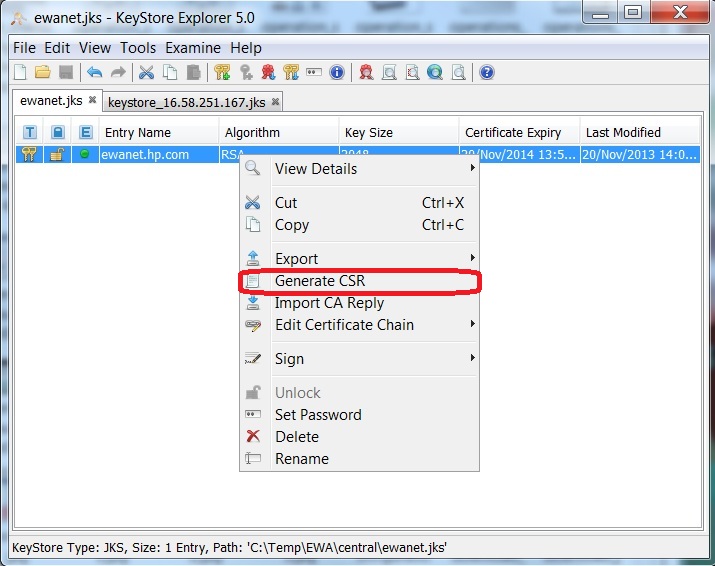Click the Cut scissors toolbar icon
The width and height of the screenshot is (715, 566).
coord(146,72)
